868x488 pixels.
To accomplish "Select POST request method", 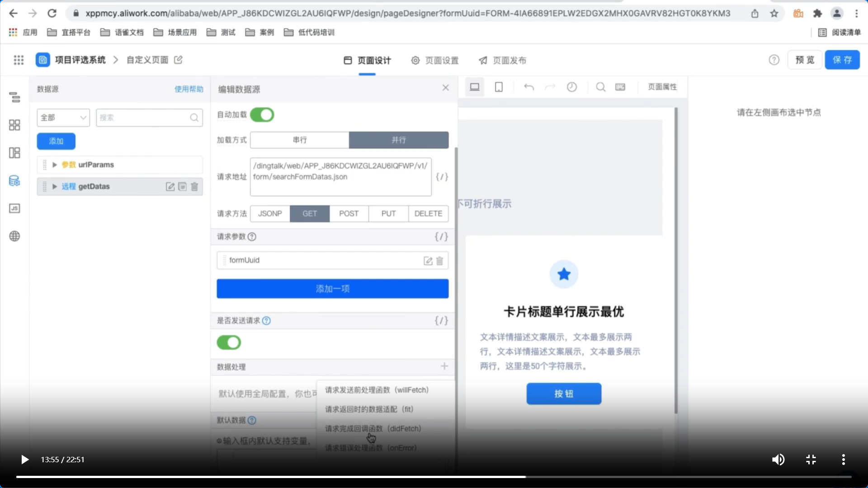I will click(349, 214).
